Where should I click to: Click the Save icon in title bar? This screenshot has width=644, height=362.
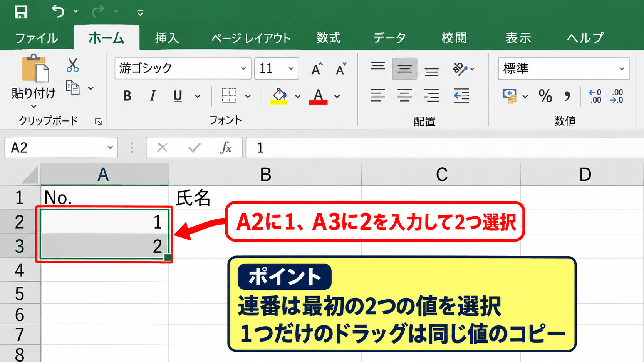click(21, 12)
